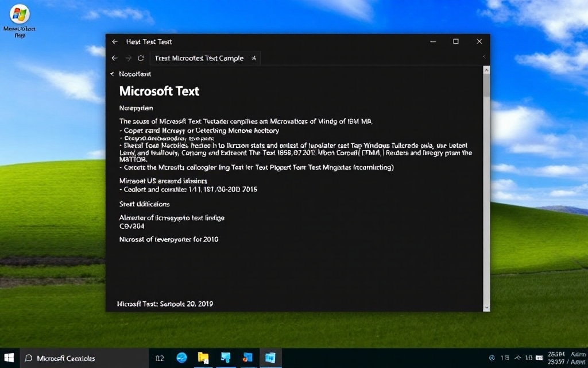Open the blue app with the red badge on the taskbar
The width and height of the screenshot is (588, 368).
click(248, 358)
